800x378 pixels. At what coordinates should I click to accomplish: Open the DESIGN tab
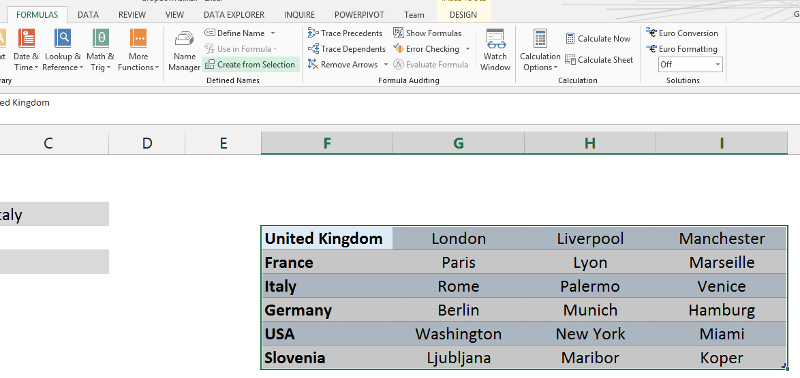coord(463,15)
